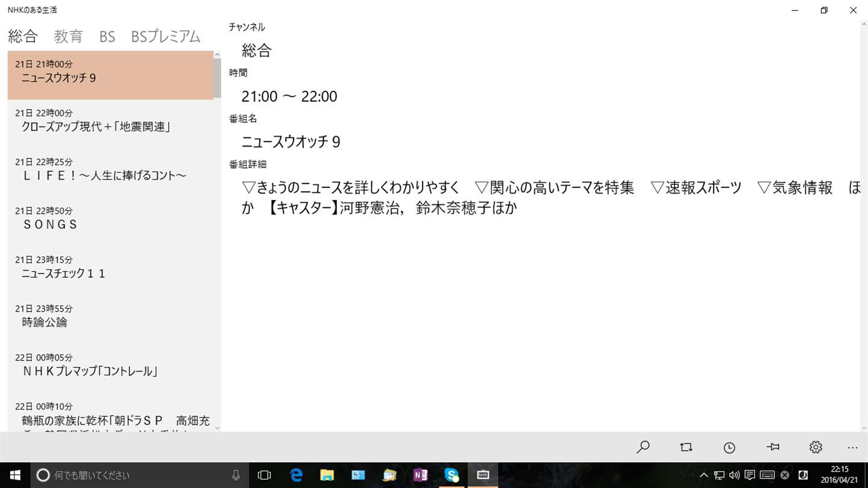This screenshot has width=868, height=488.
Task: Click the pin icon in app bar
Action: click(x=773, y=447)
